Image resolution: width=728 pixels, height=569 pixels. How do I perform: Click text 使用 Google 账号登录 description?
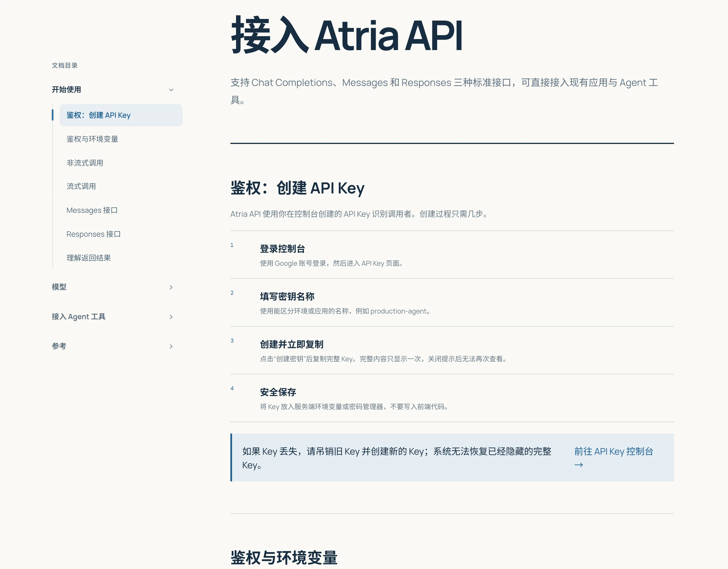[332, 263]
